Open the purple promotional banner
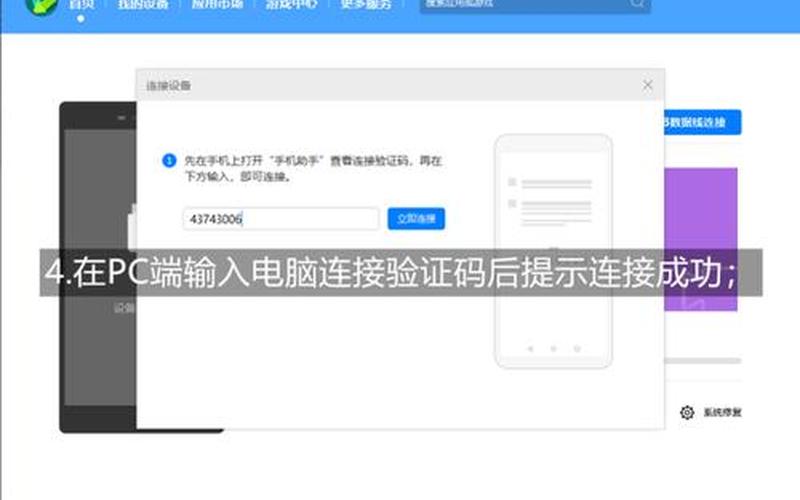Image resolution: width=800 pixels, height=500 pixels. click(x=701, y=239)
